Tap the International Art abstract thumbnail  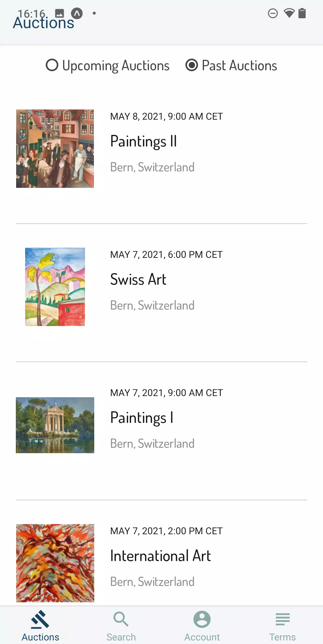(55, 563)
